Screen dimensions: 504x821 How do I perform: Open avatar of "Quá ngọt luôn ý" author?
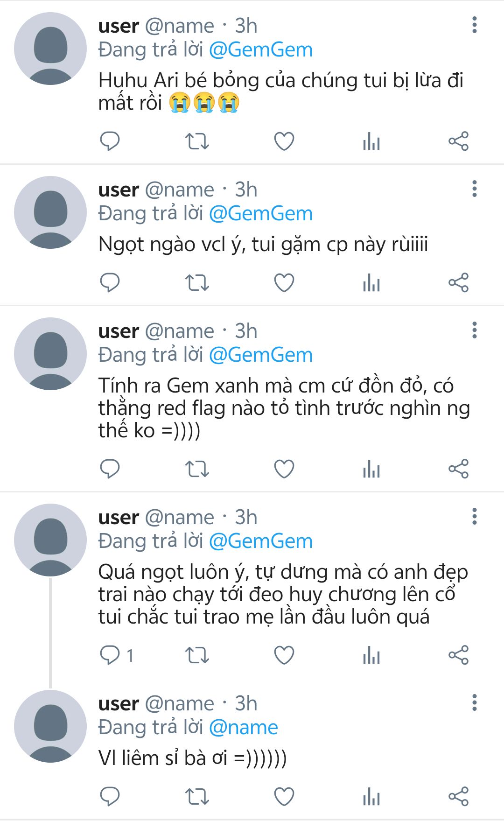50,540
